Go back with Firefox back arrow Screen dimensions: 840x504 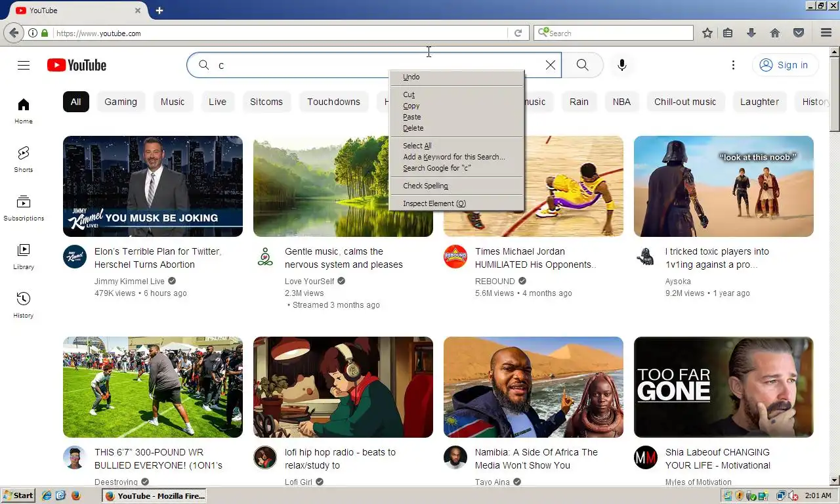click(x=14, y=33)
